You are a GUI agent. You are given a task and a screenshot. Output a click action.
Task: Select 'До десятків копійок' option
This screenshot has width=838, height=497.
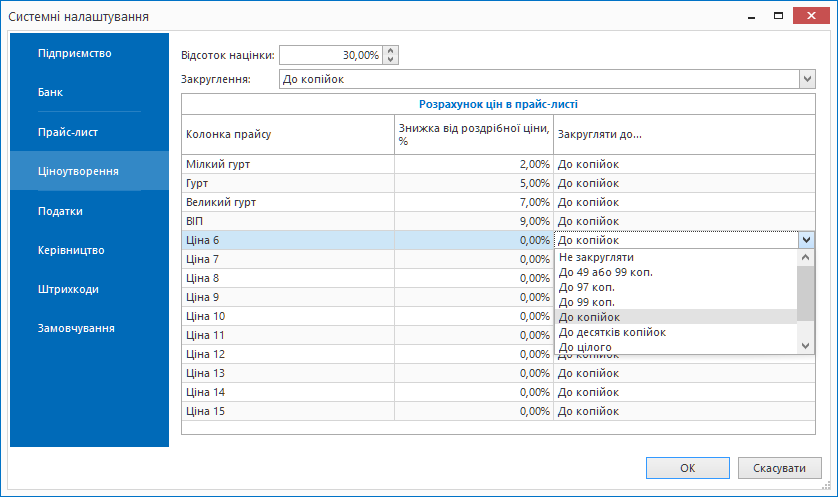(x=612, y=332)
